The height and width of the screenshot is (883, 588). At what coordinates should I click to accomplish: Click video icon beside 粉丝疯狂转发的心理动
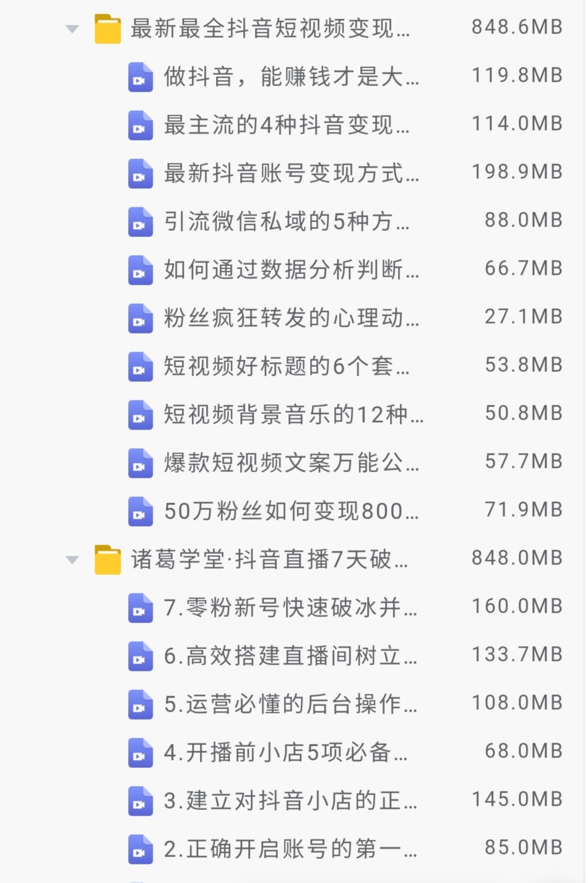click(x=141, y=319)
